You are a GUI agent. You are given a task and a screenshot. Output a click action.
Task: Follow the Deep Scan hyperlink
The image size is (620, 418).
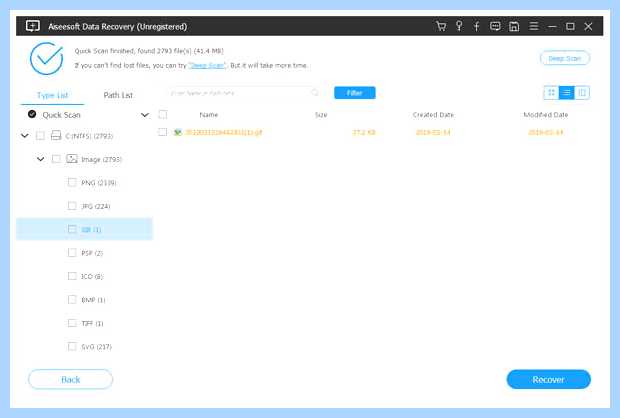(x=207, y=66)
